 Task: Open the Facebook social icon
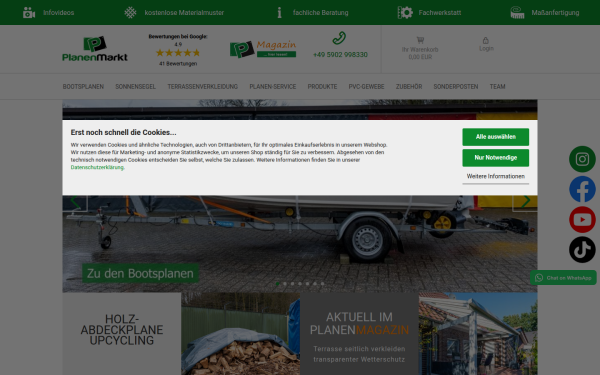pyautogui.click(x=582, y=189)
